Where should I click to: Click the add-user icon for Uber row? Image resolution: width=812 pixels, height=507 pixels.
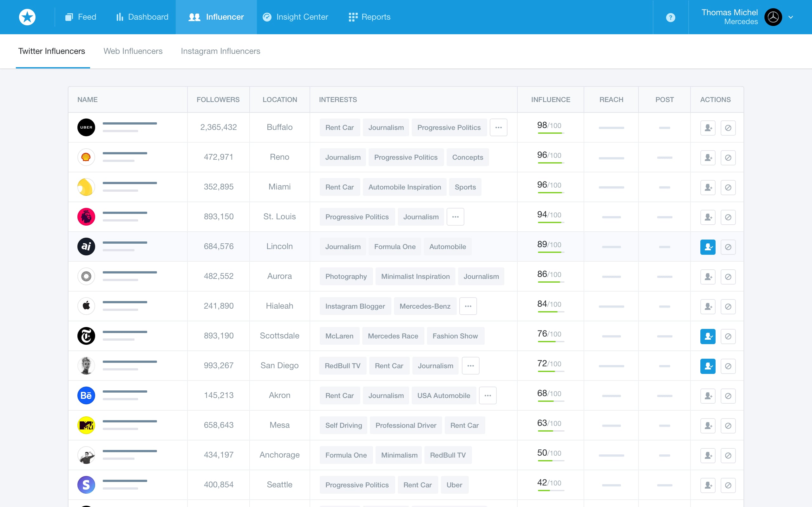(x=708, y=128)
